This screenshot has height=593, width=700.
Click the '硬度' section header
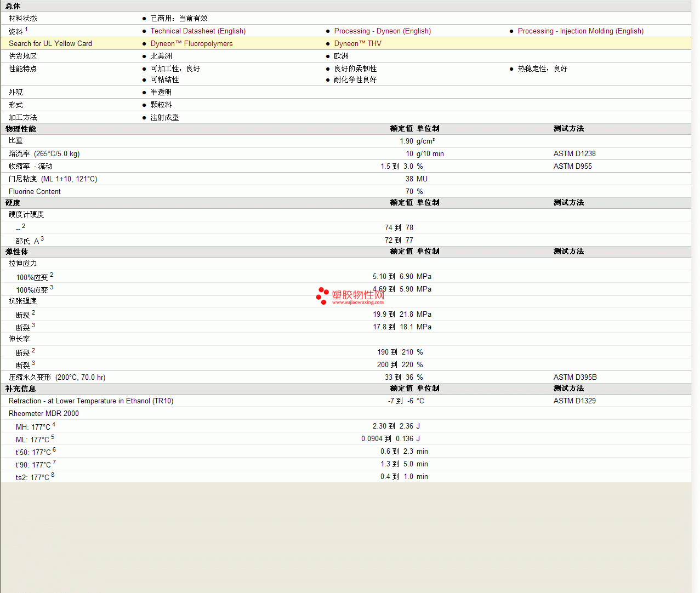coord(13,203)
